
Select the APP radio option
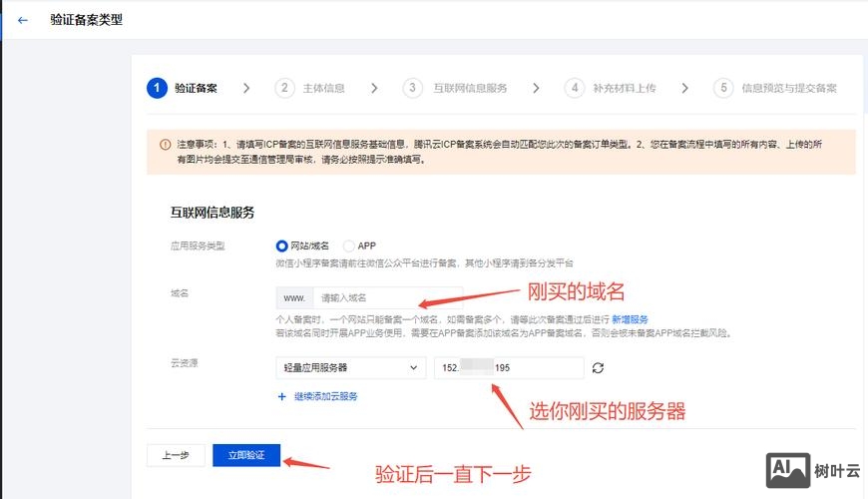(349, 246)
